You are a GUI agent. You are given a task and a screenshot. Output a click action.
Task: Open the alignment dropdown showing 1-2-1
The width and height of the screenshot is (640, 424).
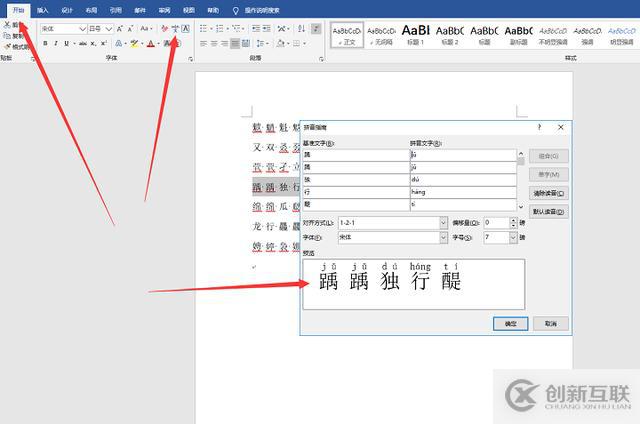tap(443, 223)
